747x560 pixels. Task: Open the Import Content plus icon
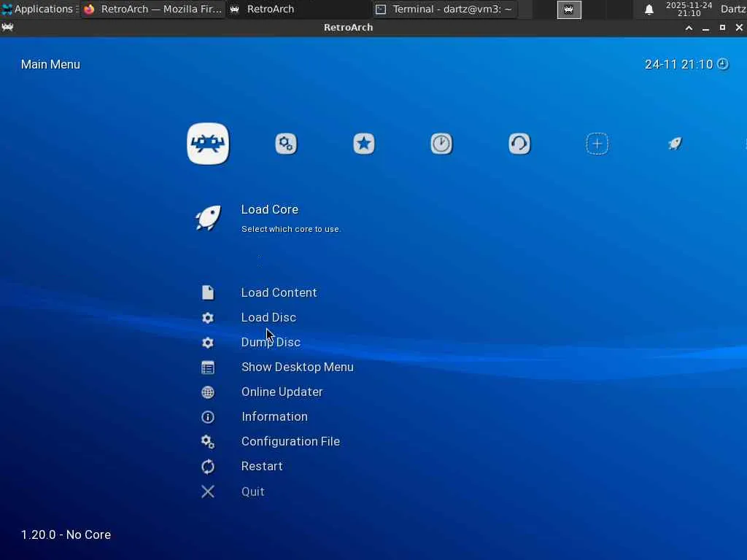(x=597, y=144)
